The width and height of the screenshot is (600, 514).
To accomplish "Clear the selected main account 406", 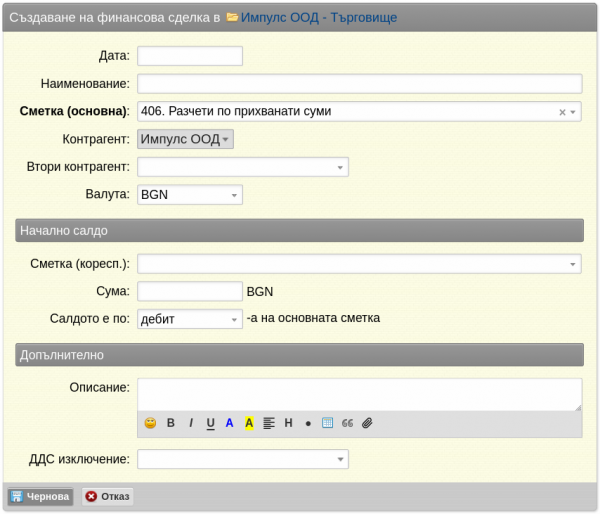I will [562, 112].
